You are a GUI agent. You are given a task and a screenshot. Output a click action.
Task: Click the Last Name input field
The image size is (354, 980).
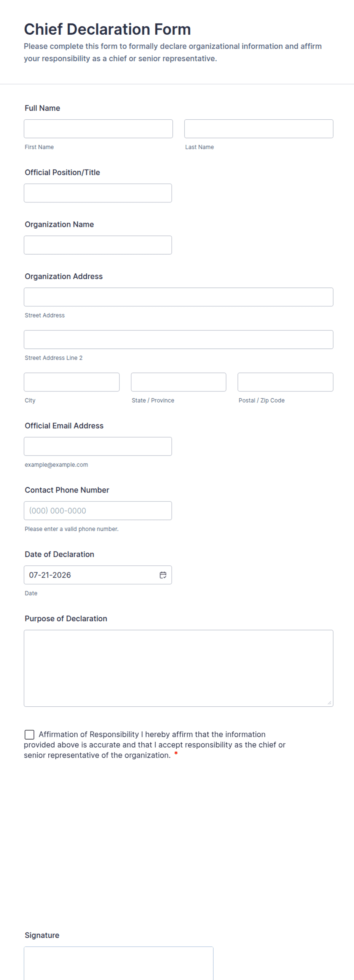[258, 129]
